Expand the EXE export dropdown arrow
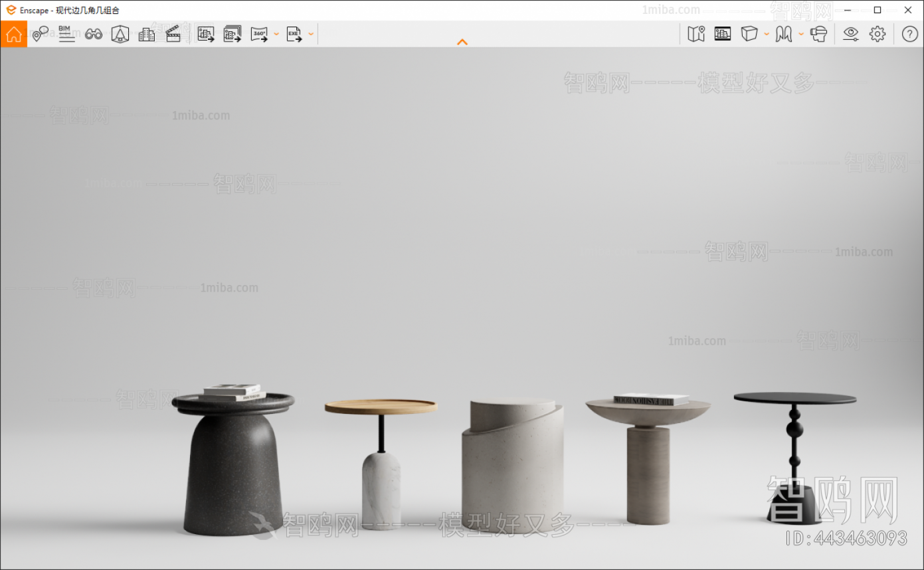Image resolution: width=924 pixels, height=570 pixels. coord(311,34)
